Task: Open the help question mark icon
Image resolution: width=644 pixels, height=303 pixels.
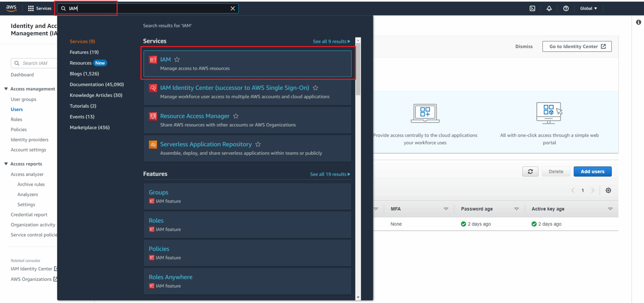Action: click(566, 8)
